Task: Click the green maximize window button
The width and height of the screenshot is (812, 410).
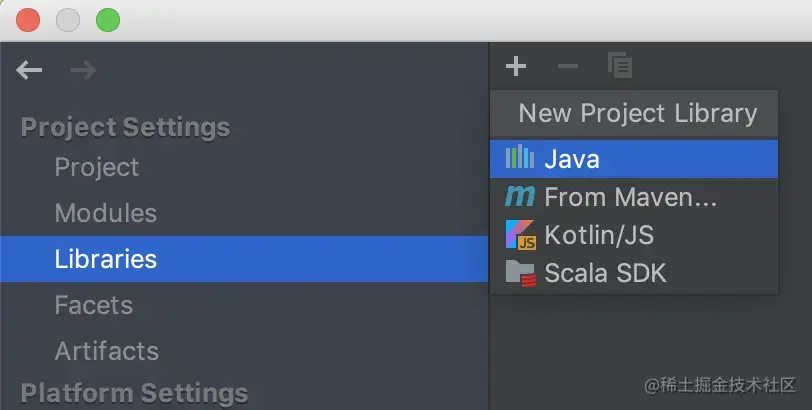Action: pyautogui.click(x=107, y=19)
